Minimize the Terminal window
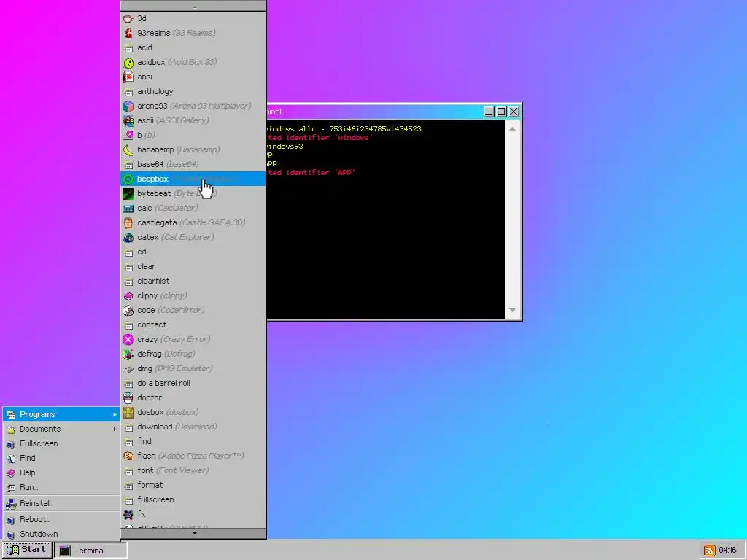 click(489, 112)
